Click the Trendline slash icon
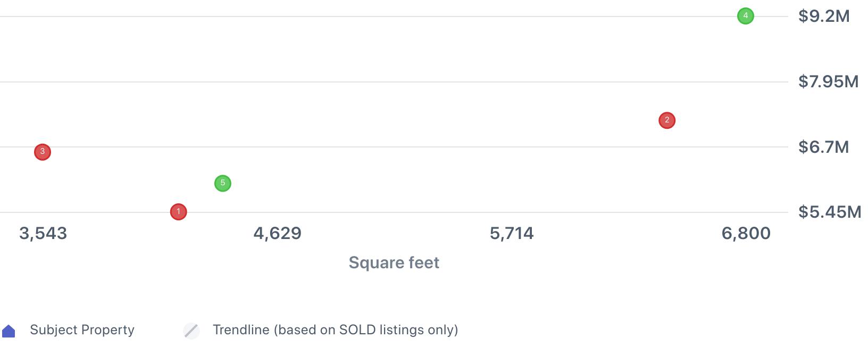Image resolution: width=868 pixels, height=346 pixels. 191,331
